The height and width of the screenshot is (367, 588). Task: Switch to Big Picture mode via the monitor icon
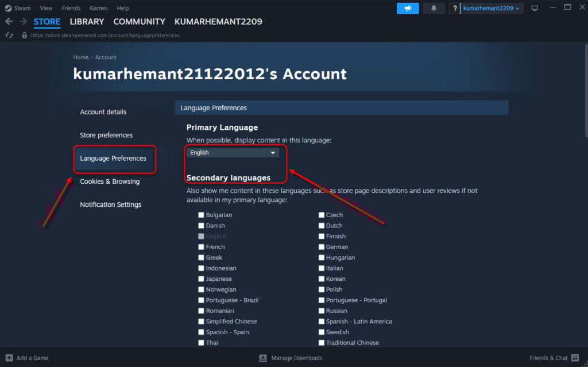tap(535, 8)
